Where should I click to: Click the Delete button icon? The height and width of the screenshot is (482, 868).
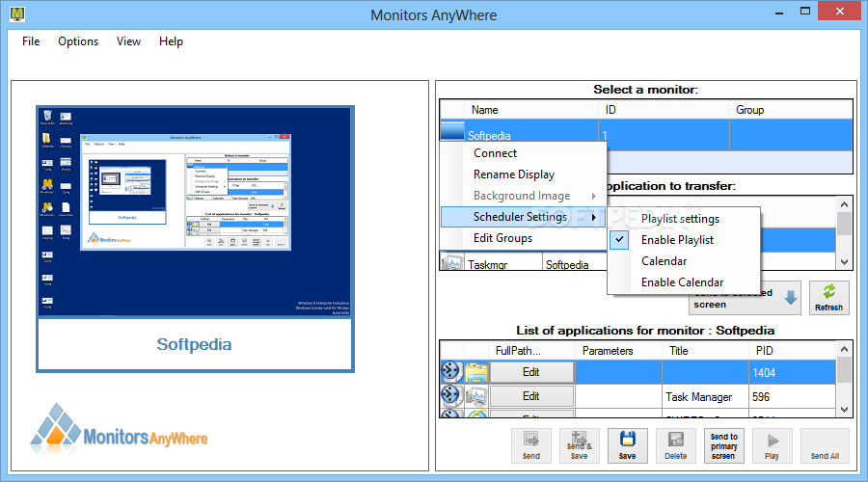coord(675,440)
